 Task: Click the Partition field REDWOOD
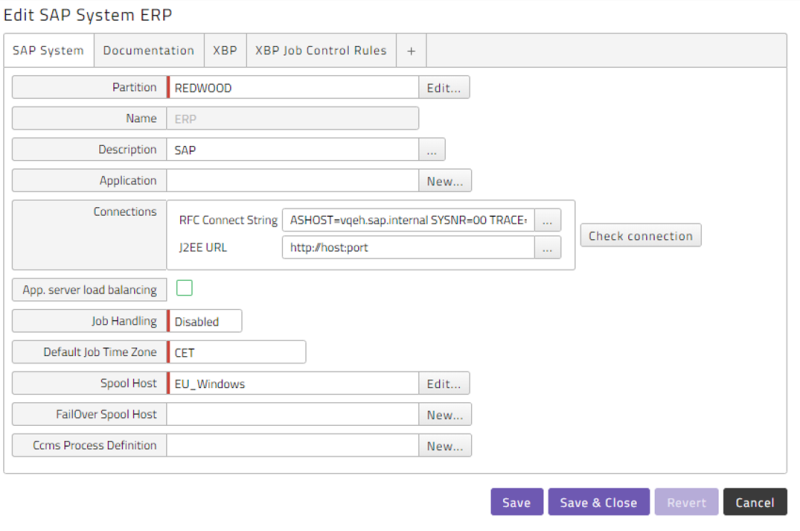coord(293,87)
